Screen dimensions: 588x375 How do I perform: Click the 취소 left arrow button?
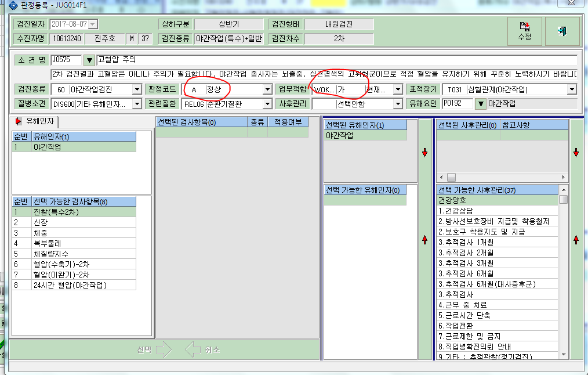tap(203, 350)
